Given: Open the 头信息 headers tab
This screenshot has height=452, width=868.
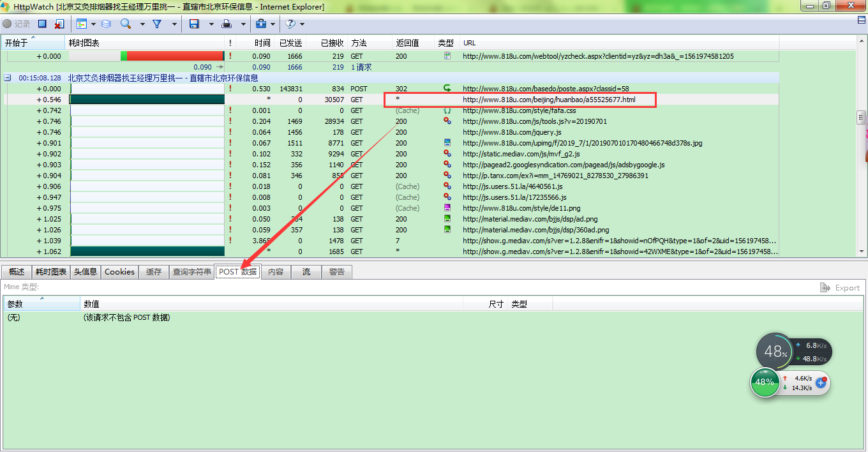Looking at the screenshot, I should (x=85, y=271).
